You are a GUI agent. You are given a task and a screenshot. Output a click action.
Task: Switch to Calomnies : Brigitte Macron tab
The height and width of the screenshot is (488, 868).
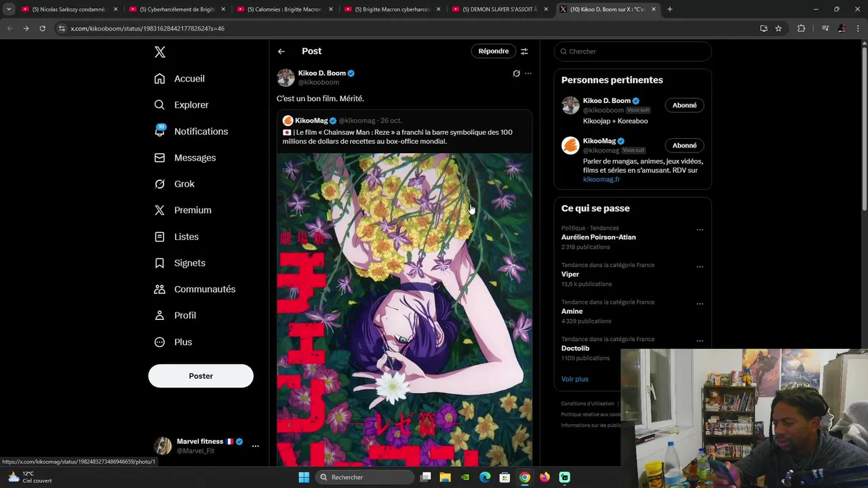[x=285, y=9]
